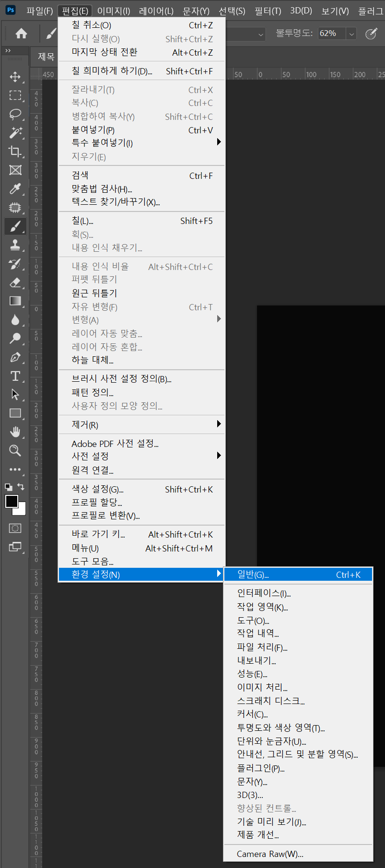The width and height of the screenshot is (385, 868).
Task: Toggle pressure for opacity icon
Action: (x=371, y=34)
